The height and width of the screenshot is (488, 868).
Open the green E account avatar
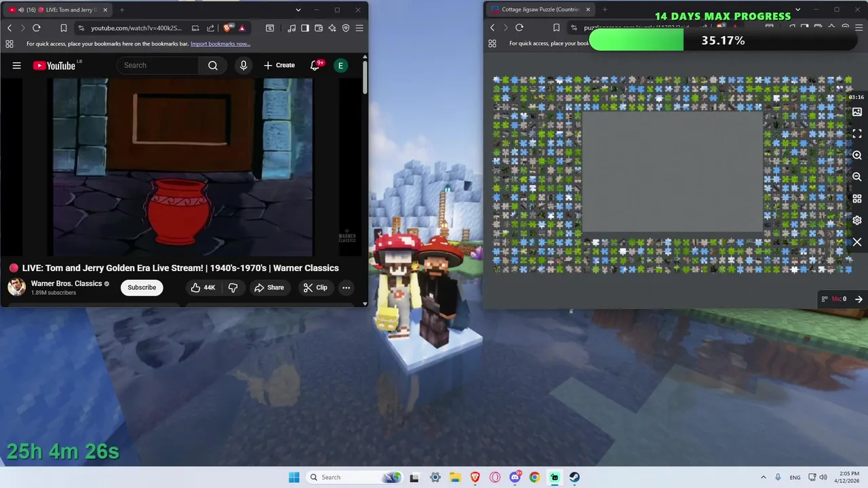[340, 65]
